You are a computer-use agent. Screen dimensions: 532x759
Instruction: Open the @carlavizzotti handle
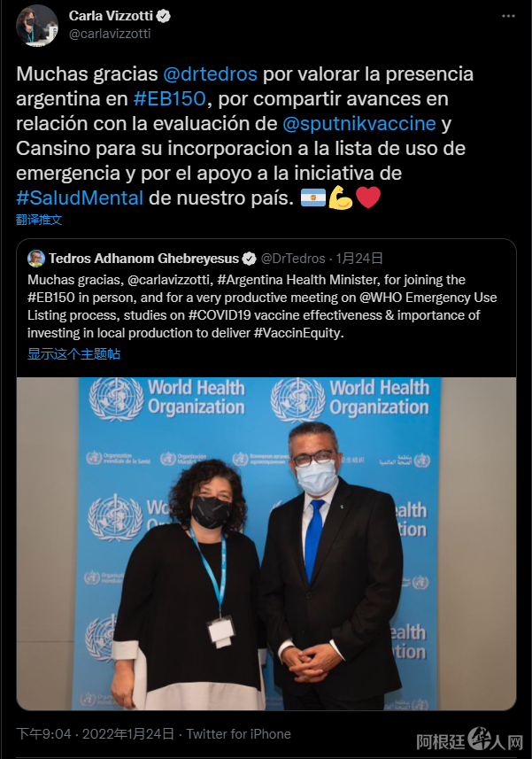point(110,34)
